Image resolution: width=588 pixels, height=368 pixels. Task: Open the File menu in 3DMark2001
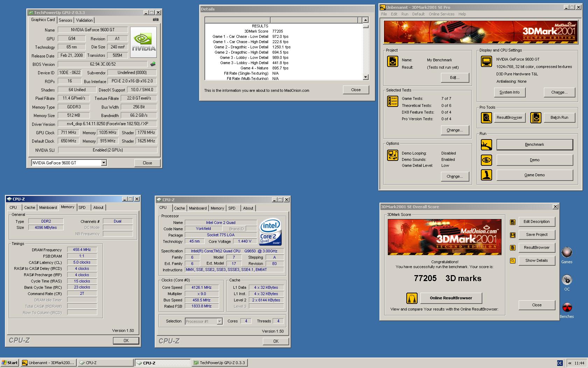(x=384, y=14)
